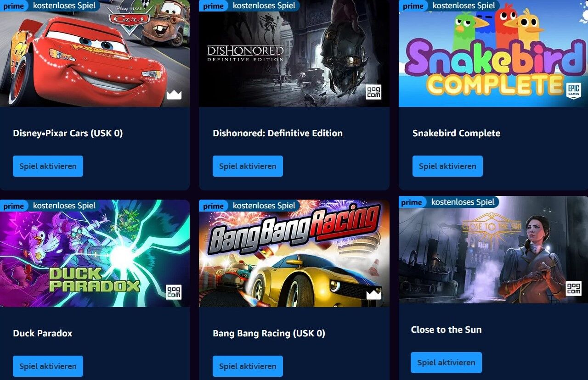Viewport: 588px width, 380px height.
Task: Click the GOG.com logo on Close to the Sun
Action: pos(573,288)
